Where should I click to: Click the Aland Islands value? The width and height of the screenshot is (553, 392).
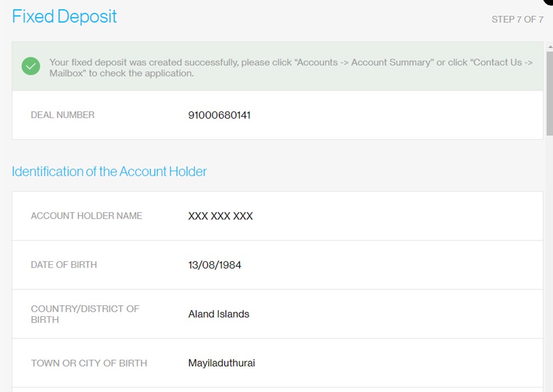click(x=219, y=314)
